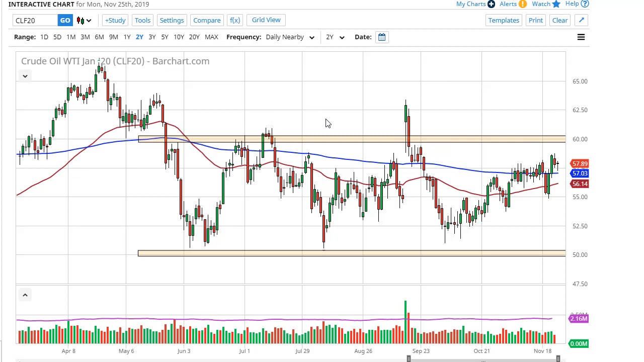The height and width of the screenshot is (362, 644).
Task: Click the left handle of date range scrollbar
Action: coord(409,358)
